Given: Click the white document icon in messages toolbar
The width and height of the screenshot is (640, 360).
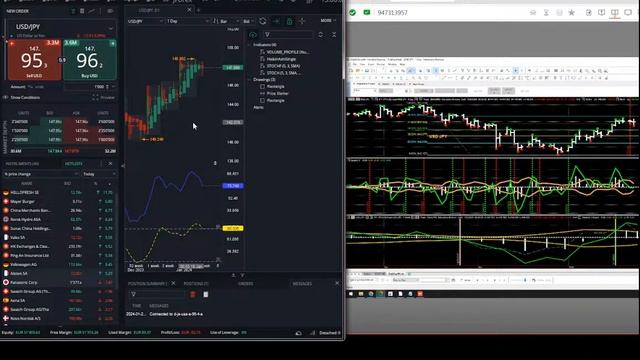Looking at the screenshot, I should tap(205, 294).
